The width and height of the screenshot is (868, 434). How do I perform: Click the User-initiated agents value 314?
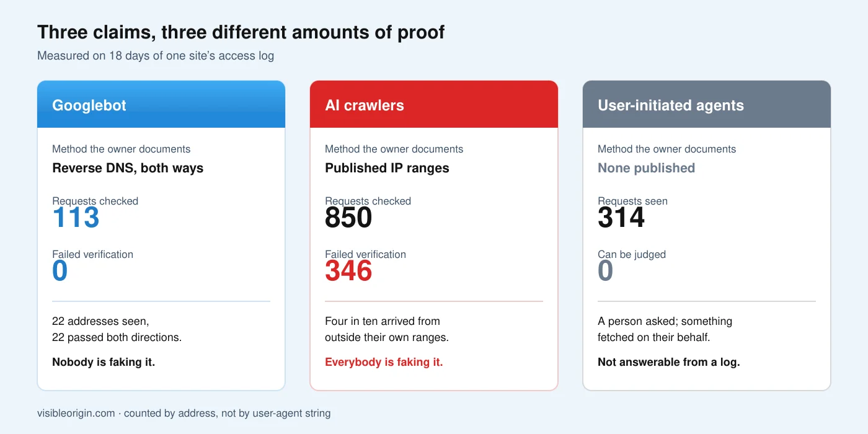[x=621, y=218]
